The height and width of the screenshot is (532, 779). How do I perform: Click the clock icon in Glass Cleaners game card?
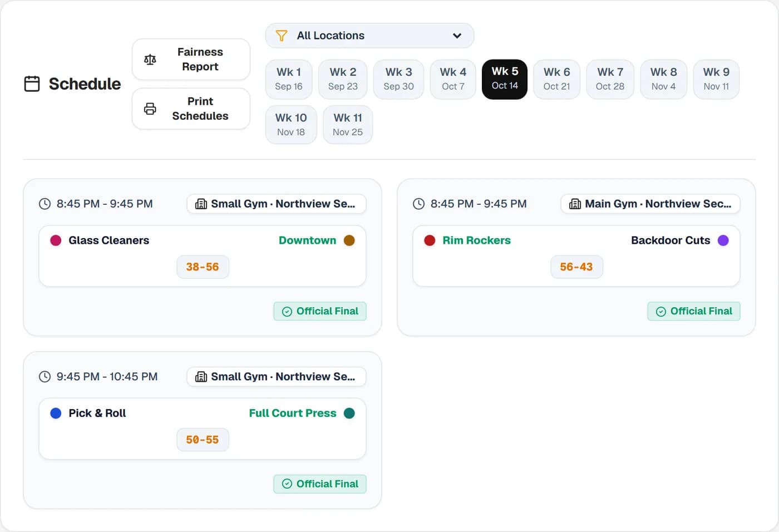[x=45, y=204]
